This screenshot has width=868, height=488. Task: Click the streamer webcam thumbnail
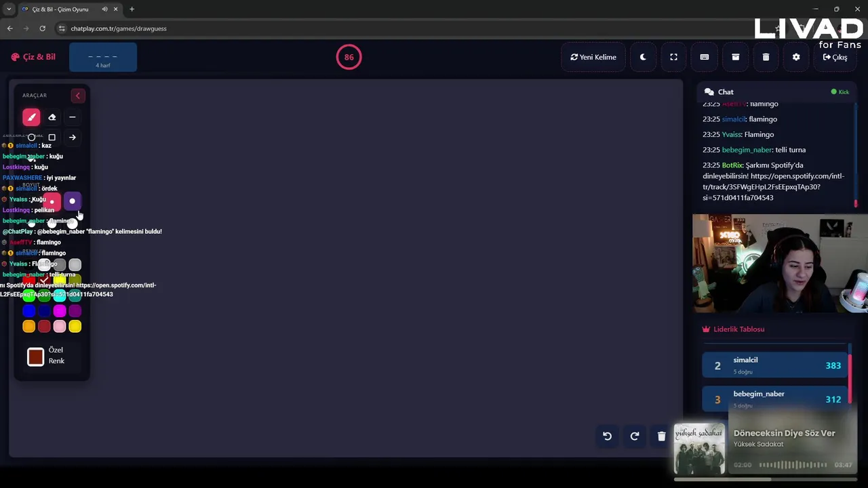[x=780, y=264]
